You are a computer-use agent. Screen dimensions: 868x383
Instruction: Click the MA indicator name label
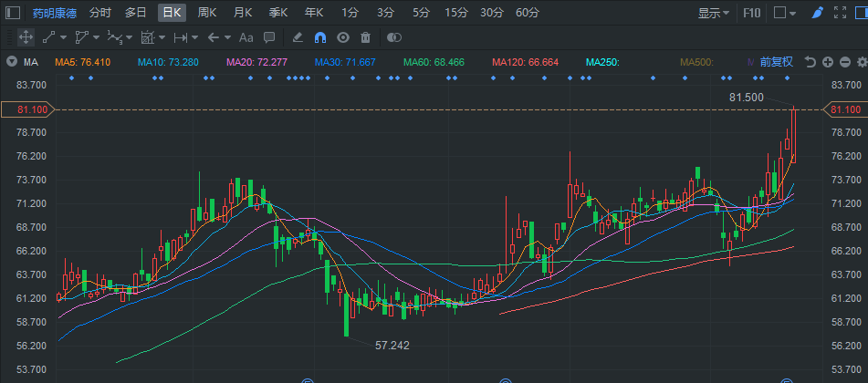pyautogui.click(x=30, y=62)
